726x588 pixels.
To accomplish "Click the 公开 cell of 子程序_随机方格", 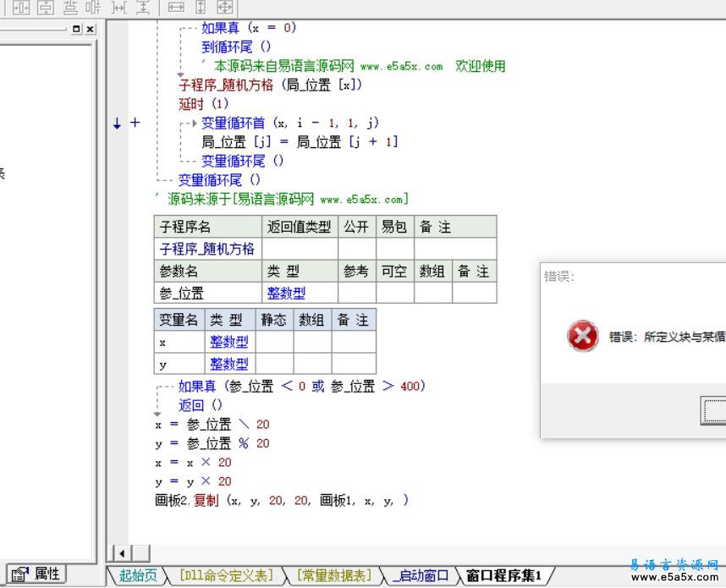I will point(356,249).
